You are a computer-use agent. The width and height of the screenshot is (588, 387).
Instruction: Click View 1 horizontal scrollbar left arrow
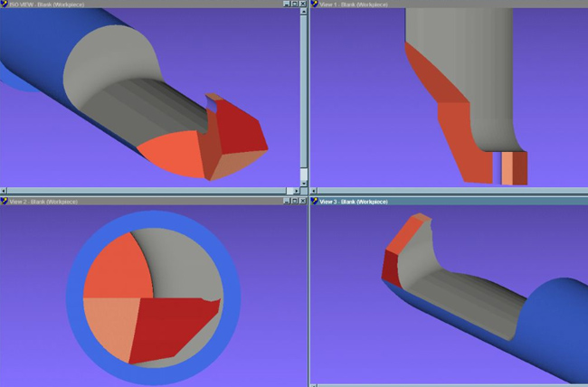pos(315,191)
